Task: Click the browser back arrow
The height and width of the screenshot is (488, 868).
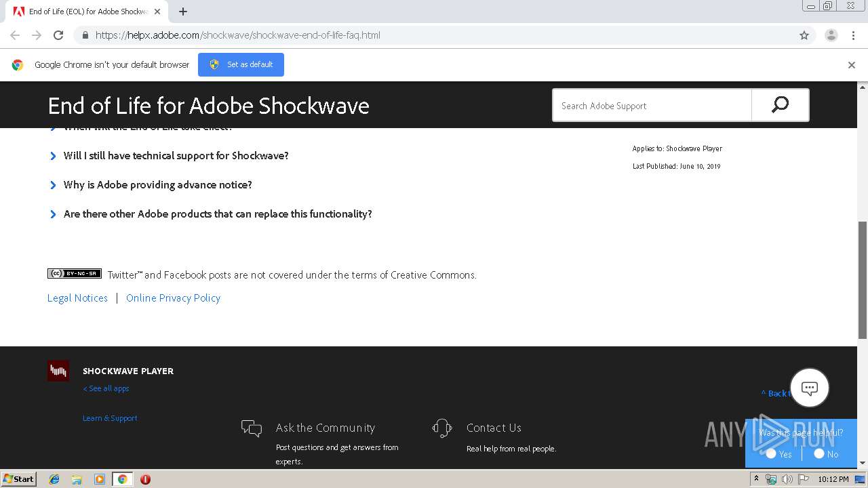Action: [15, 35]
